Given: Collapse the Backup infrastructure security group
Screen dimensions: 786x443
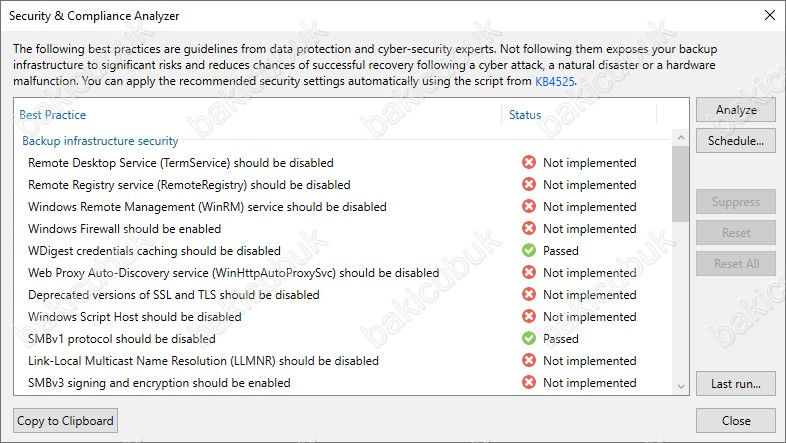Looking at the screenshot, I should point(100,141).
